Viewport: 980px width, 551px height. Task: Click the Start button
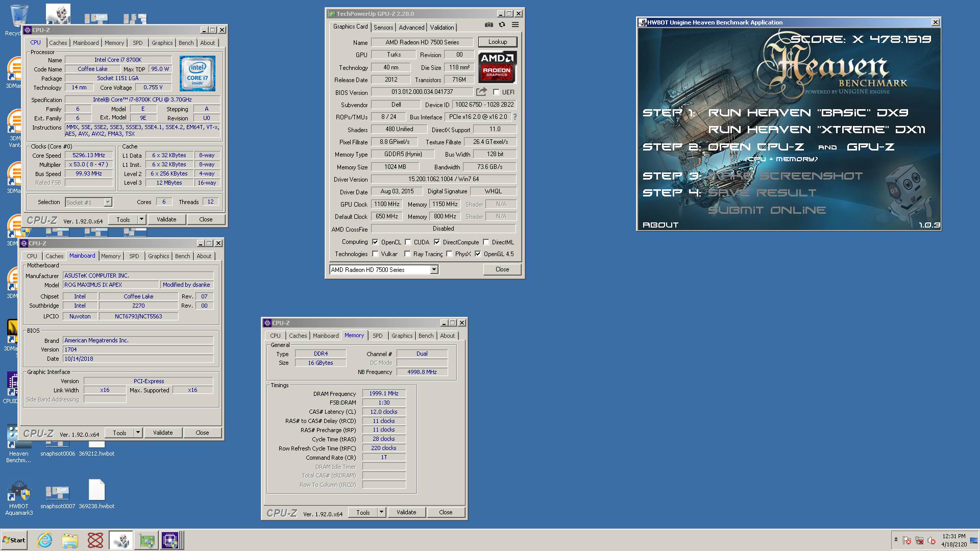tap(14, 540)
